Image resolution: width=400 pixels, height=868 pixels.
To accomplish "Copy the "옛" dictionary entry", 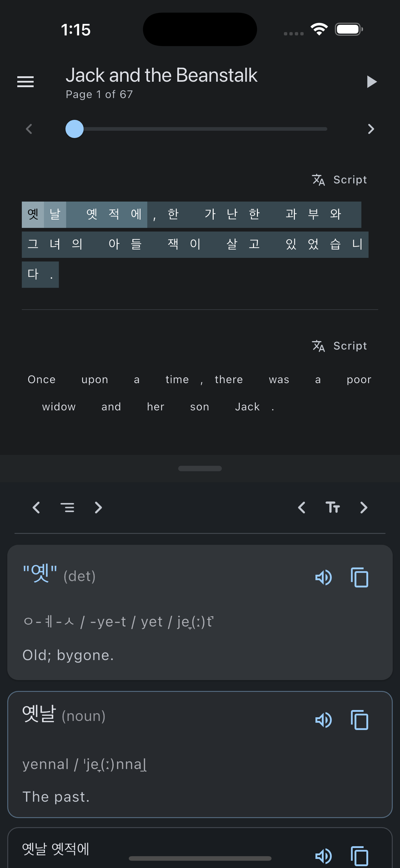I will pyautogui.click(x=359, y=577).
